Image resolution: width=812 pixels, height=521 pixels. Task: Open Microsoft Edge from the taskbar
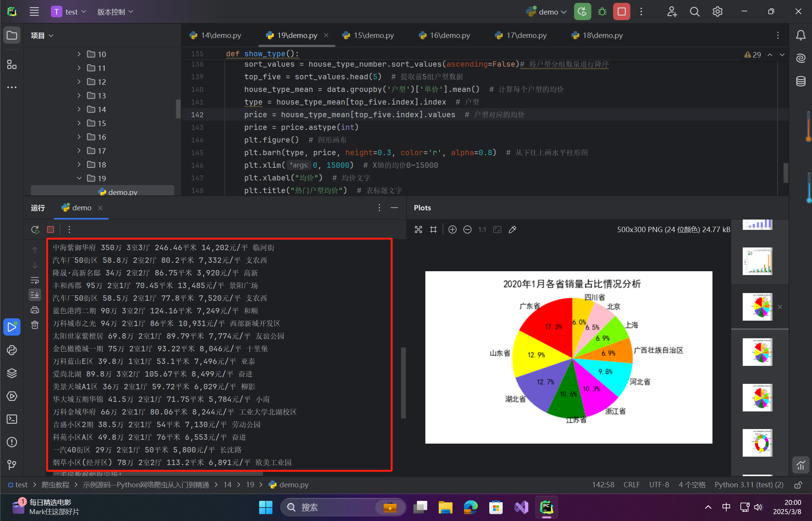point(470,507)
